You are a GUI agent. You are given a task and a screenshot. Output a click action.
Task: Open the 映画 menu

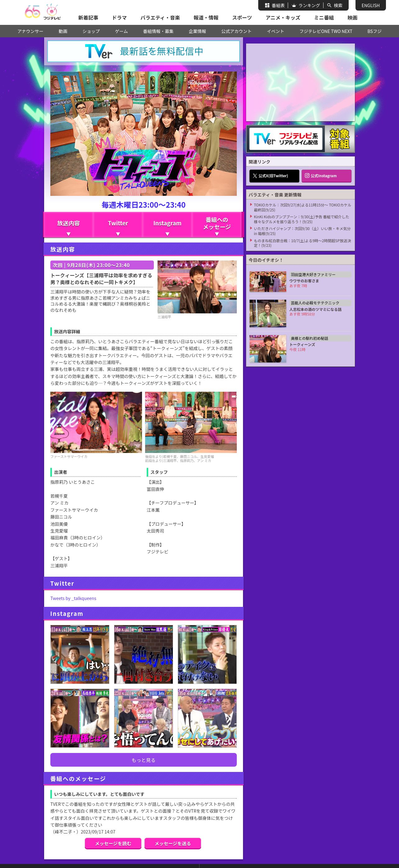(352, 17)
